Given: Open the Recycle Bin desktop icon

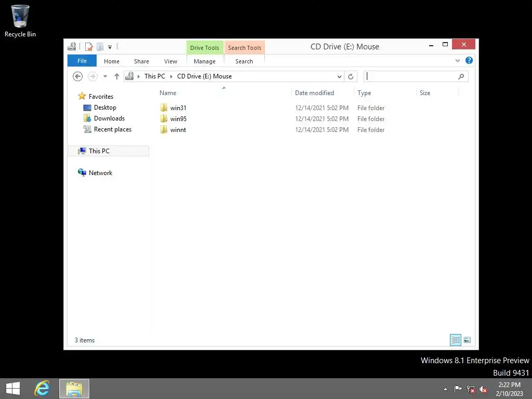Looking at the screenshot, I should 20,20.
